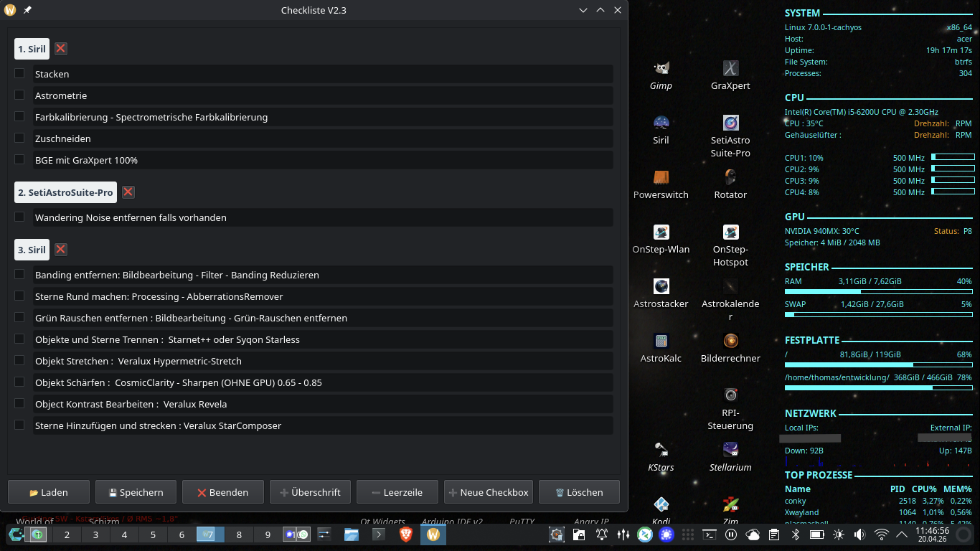Click the Löschen button
Image resolution: width=980 pixels, height=551 pixels.
[x=579, y=492]
